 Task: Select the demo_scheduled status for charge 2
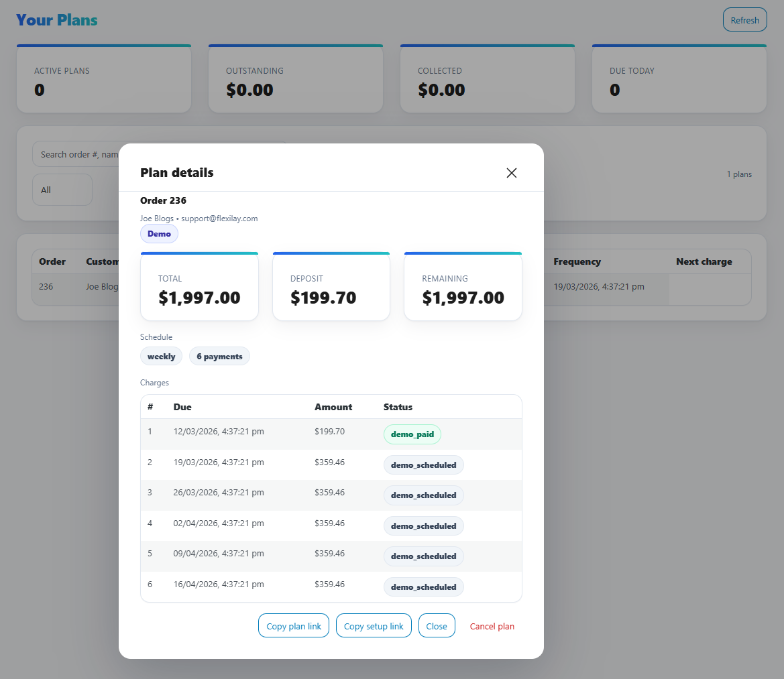423,465
